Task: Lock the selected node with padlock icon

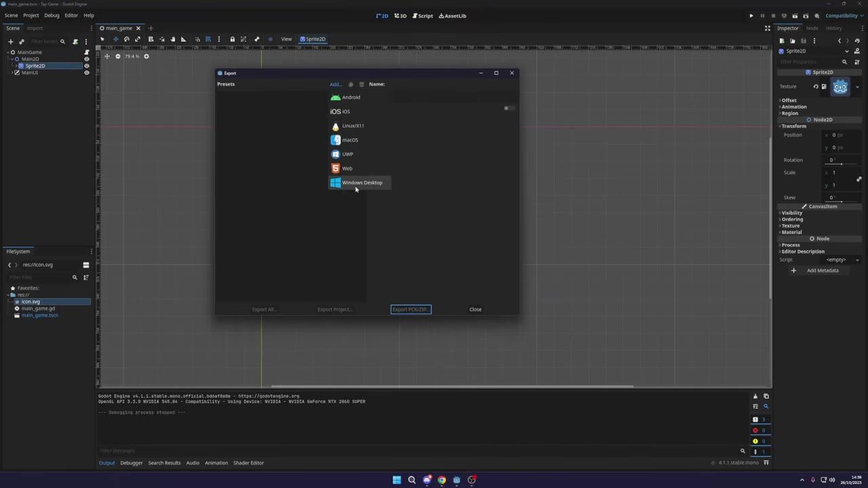Action: (232, 39)
